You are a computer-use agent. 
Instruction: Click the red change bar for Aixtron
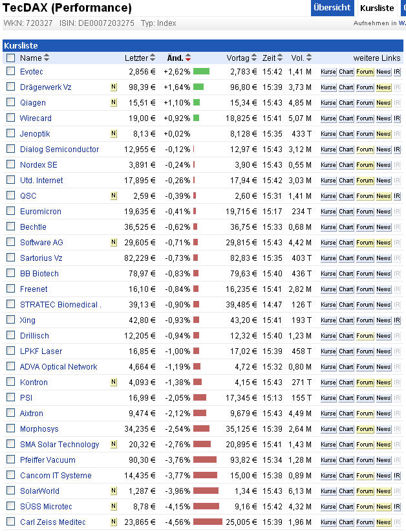[200, 414]
